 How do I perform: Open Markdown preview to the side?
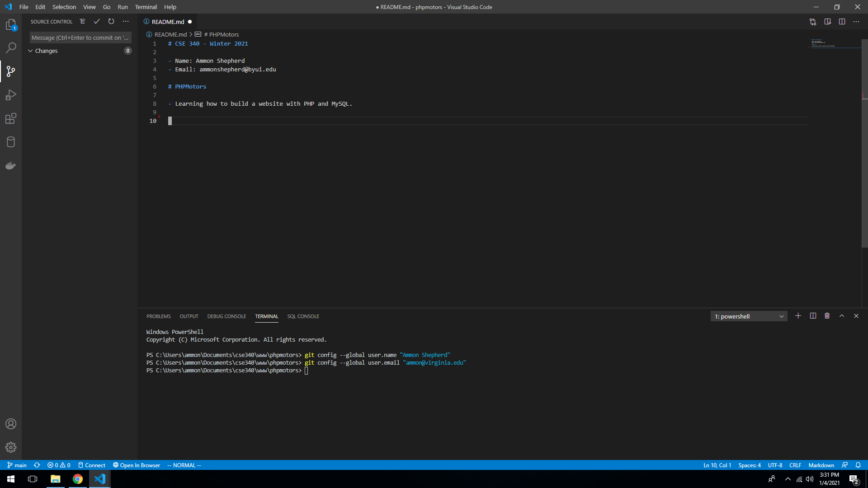pos(827,22)
